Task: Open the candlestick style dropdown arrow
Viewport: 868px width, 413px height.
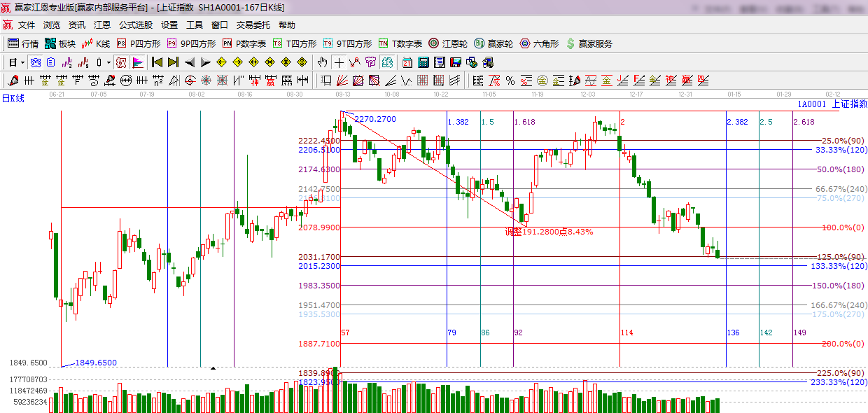Action: coord(108,62)
